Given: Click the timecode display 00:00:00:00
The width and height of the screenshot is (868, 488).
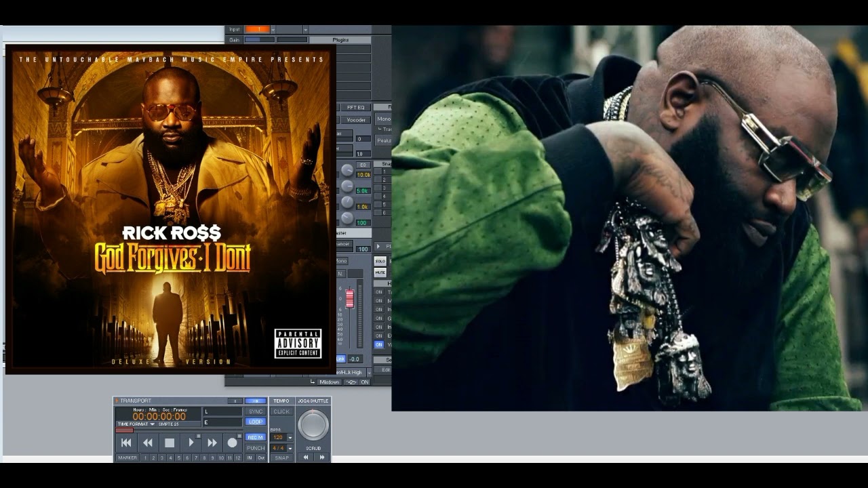Looking at the screenshot, I should pyautogui.click(x=159, y=416).
